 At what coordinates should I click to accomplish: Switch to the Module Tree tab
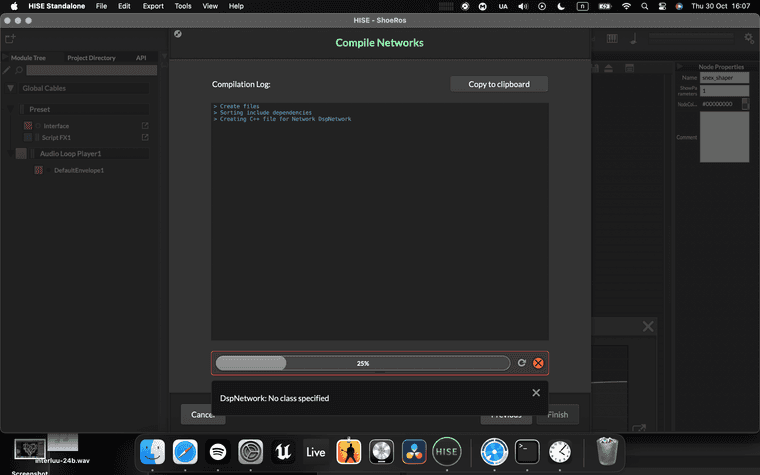28,58
